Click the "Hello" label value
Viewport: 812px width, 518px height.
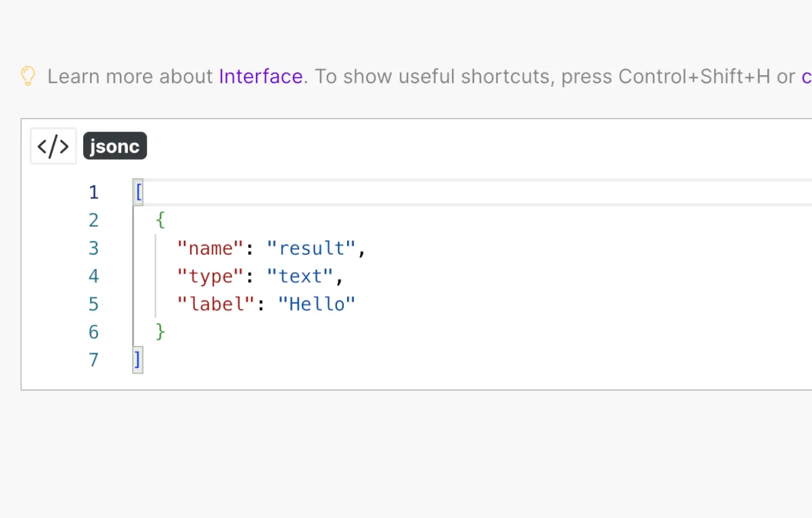tap(317, 304)
